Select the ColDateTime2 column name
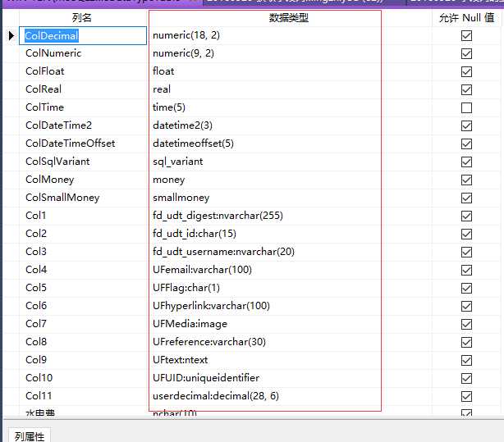The height and width of the screenshot is (442, 504). [x=58, y=125]
